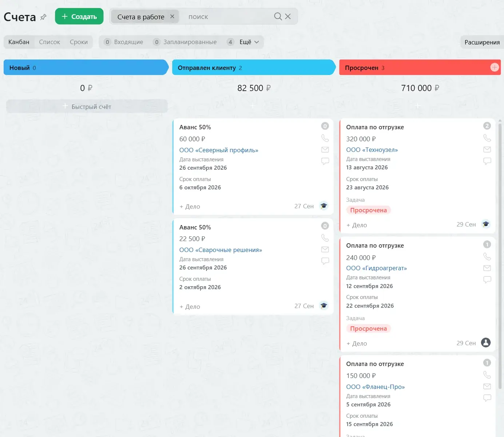
Task: Click the Просрочена task badge on the Техноузел card
Action: pyautogui.click(x=368, y=210)
